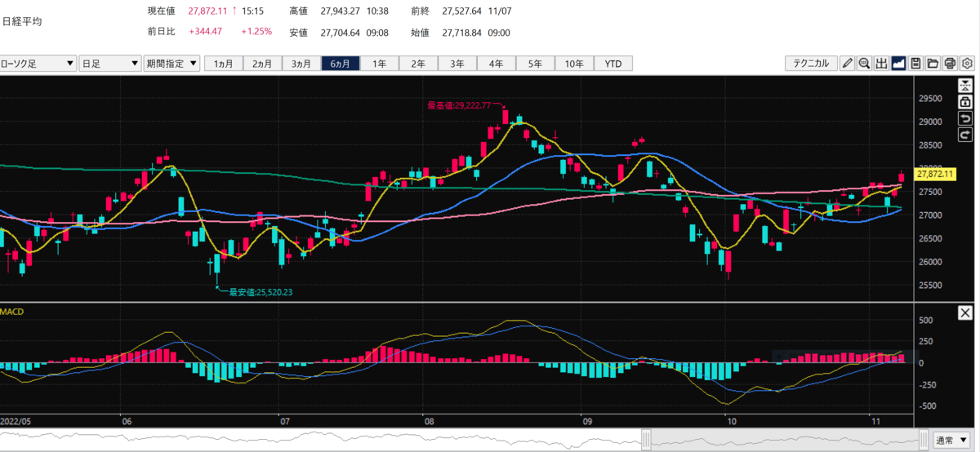Open chart settings gear icon
This screenshot has height=452, width=980.
click(x=968, y=64)
